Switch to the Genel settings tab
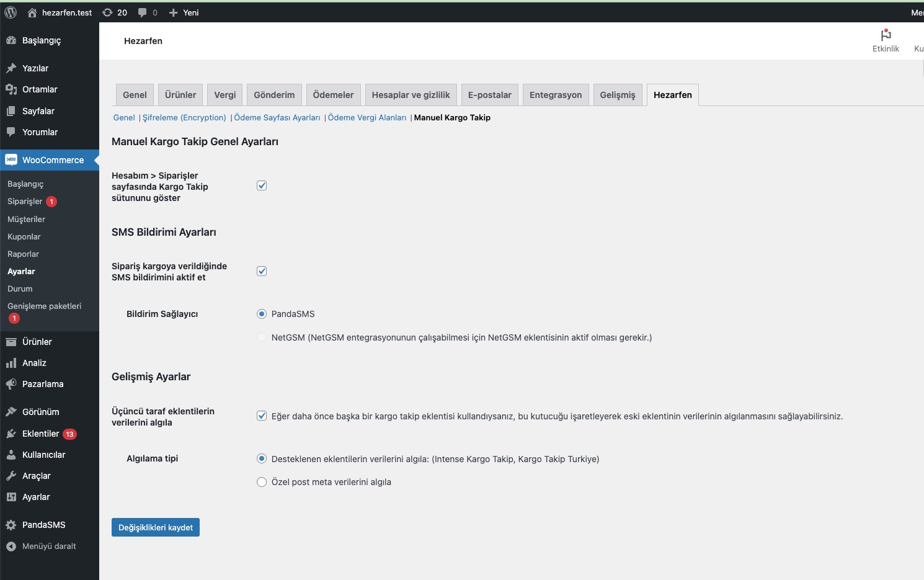Image resolution: width=924 pixels, height=580 pixels. tap(135, 95)
